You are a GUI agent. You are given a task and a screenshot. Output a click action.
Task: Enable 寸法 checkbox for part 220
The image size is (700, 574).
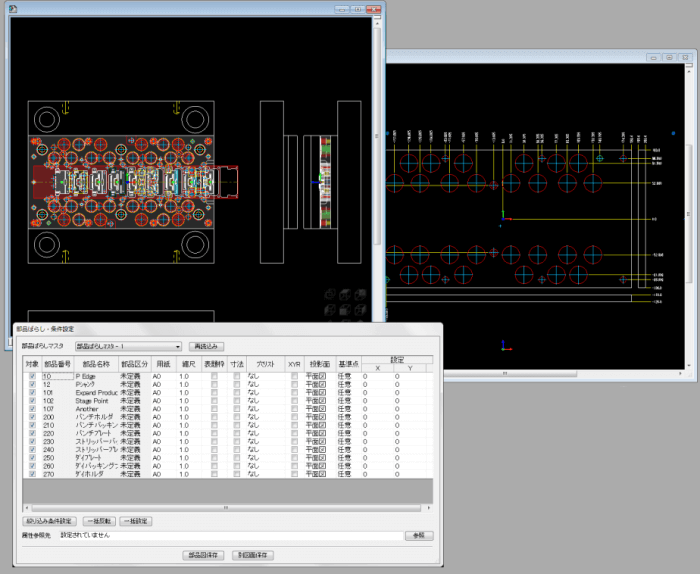pos(237,433)
